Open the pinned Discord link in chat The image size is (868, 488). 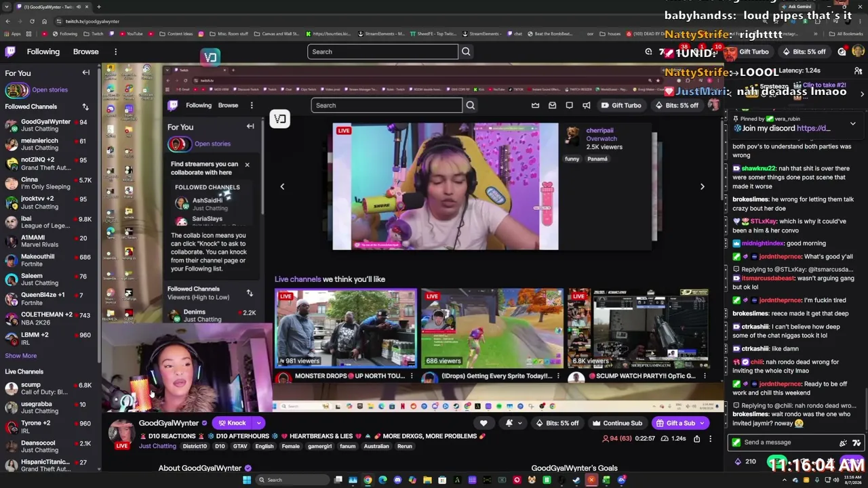pos(813,128)
